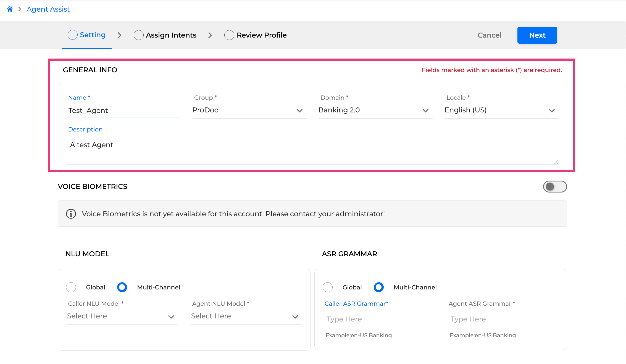626x364 pixels.
Task: Select Global radio under ASR Grammar
Action: point(328,287)
